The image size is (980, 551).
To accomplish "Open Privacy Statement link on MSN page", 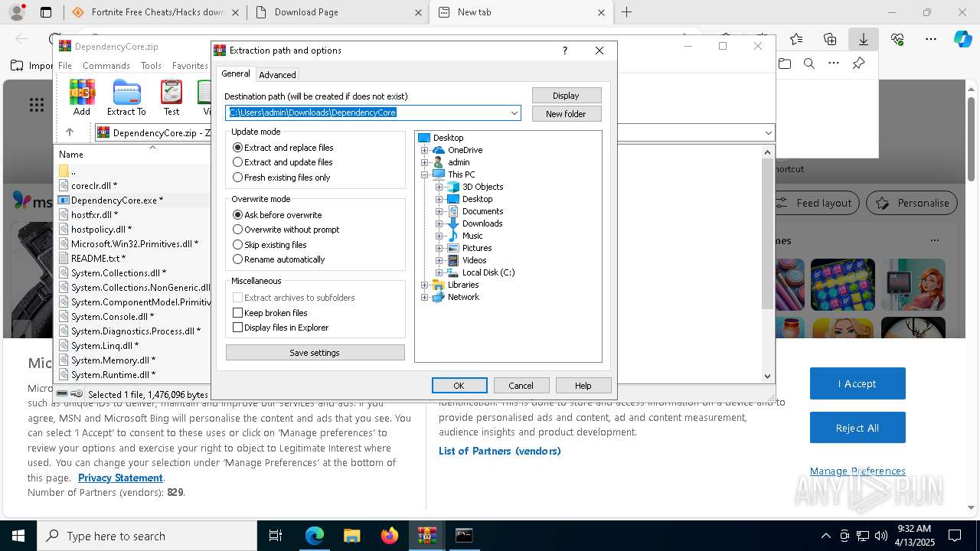I will (120, 478).
